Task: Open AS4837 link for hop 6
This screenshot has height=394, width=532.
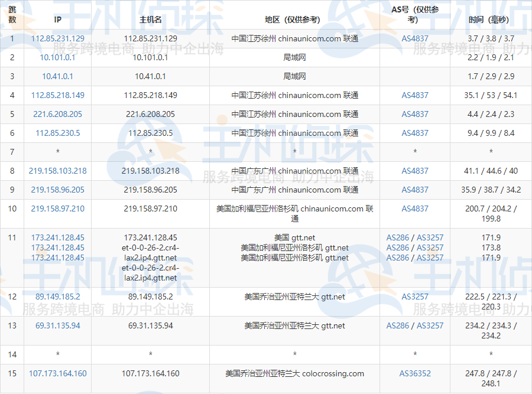Action: point(415,133)
